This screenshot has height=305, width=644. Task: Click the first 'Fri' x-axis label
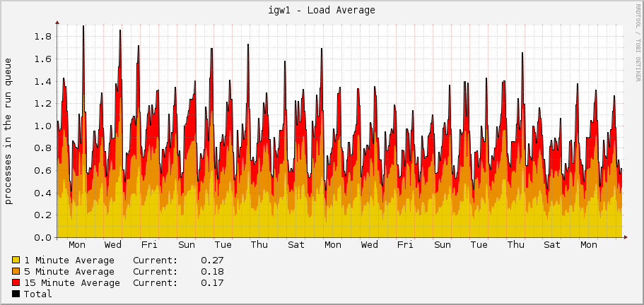pos(149,245)
